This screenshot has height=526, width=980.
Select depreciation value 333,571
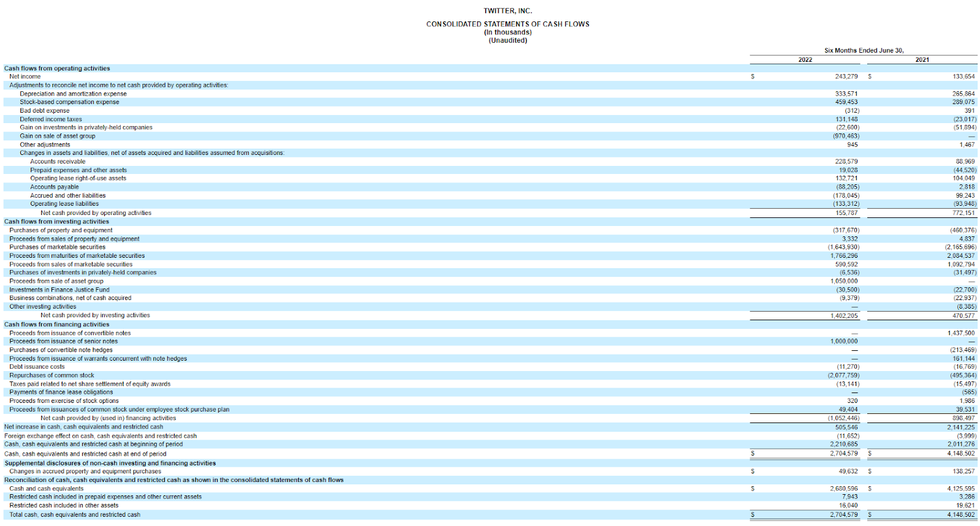coord(846,94)
